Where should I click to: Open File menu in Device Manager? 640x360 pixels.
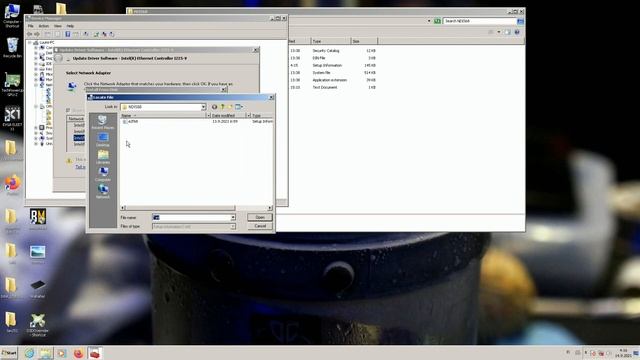31,26
